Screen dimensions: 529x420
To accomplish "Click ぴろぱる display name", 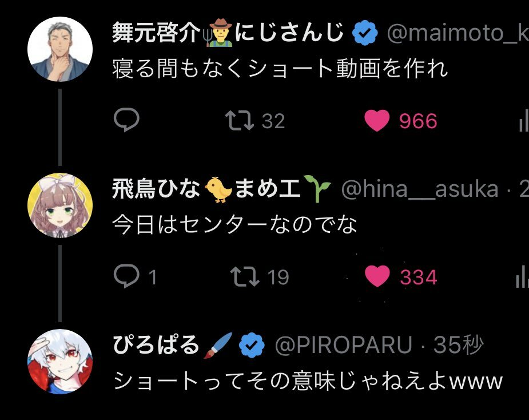I will [173, 345].
